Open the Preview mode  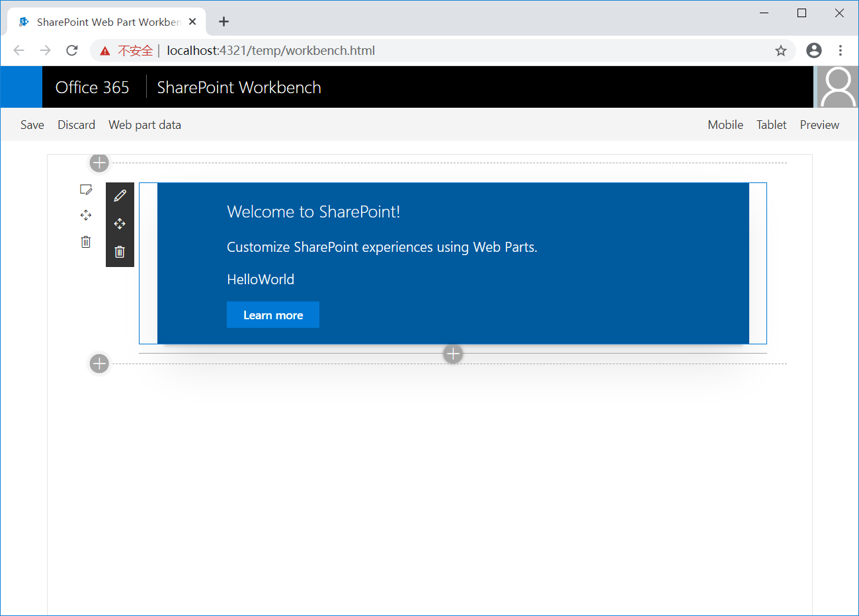pos(819,125)
